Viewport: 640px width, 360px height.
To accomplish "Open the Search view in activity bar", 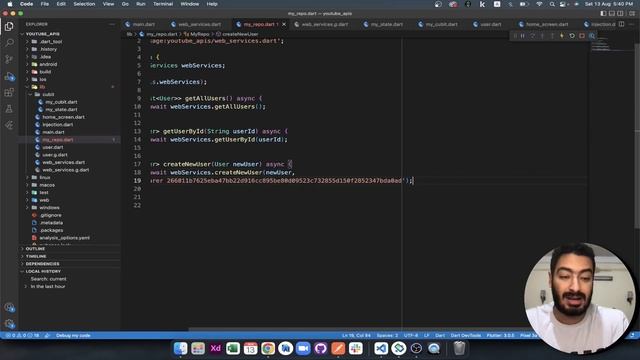I will click(x=9, y=42).
